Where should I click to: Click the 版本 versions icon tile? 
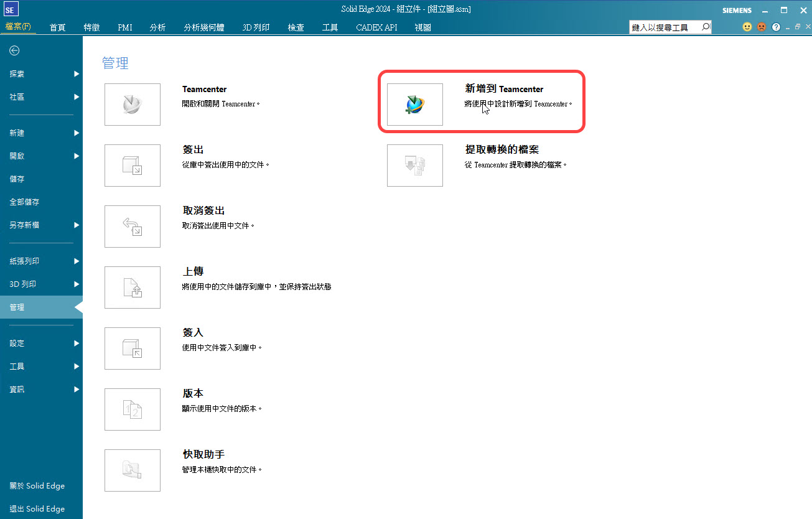point(133,409)
